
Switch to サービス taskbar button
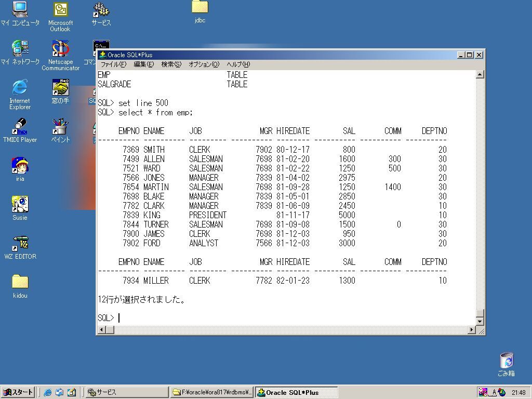(x=127, y=392)
